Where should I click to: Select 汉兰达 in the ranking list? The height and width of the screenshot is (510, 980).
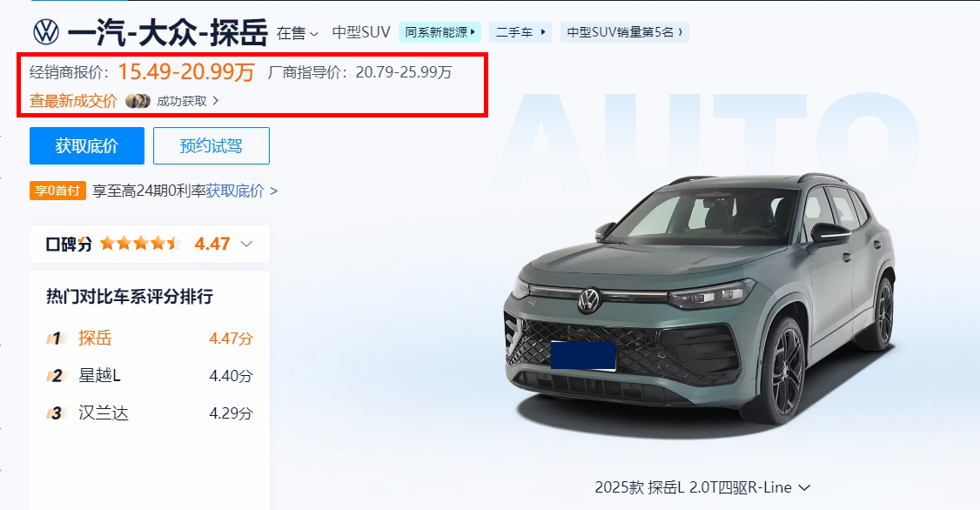(103, 413)
